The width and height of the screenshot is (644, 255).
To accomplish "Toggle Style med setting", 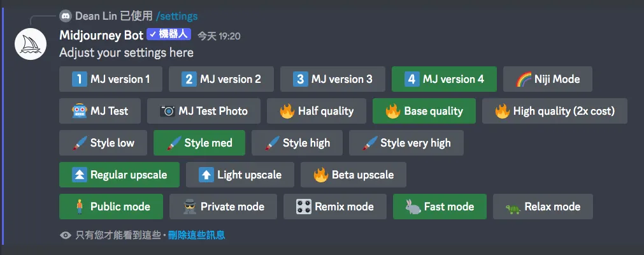I will [199, 143].
